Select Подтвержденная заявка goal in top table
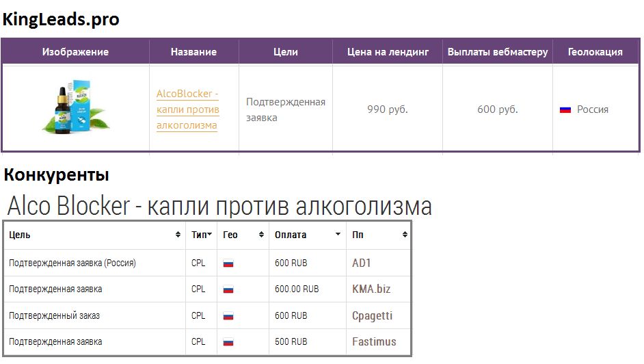Screen dimensions: 644x364 tap(286, 109)
